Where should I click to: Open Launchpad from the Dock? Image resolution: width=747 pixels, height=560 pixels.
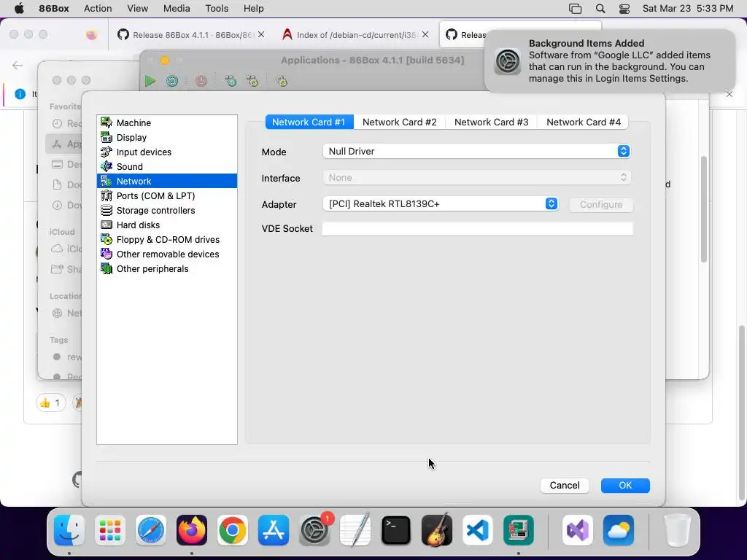110,530
